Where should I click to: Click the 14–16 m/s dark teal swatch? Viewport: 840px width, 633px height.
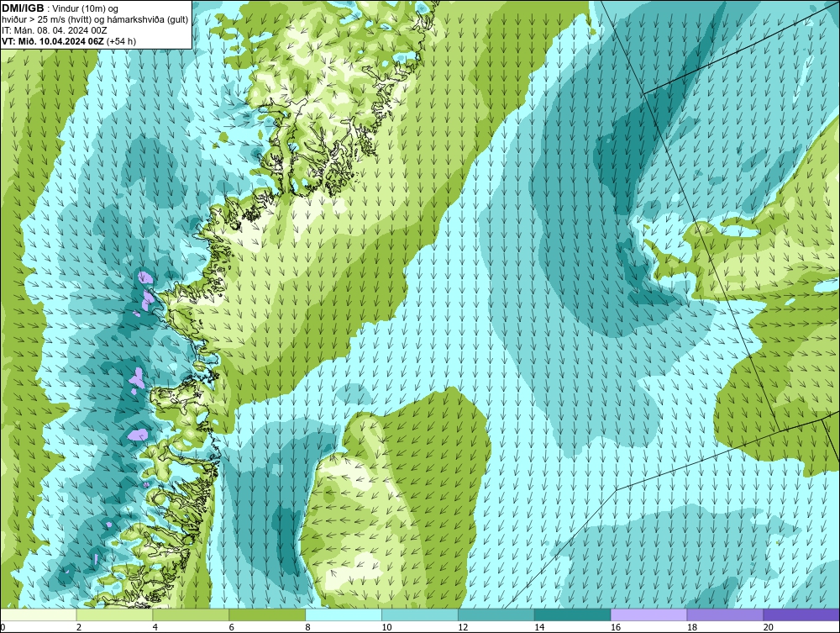coord(572,615)
